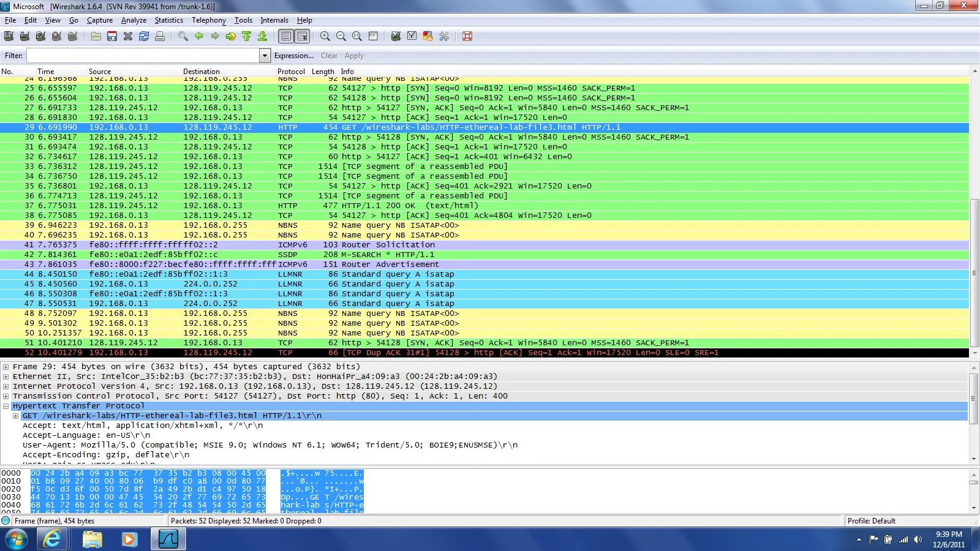Go back in packet history
This screenshot has height=551, width=980.
[199, 36]
